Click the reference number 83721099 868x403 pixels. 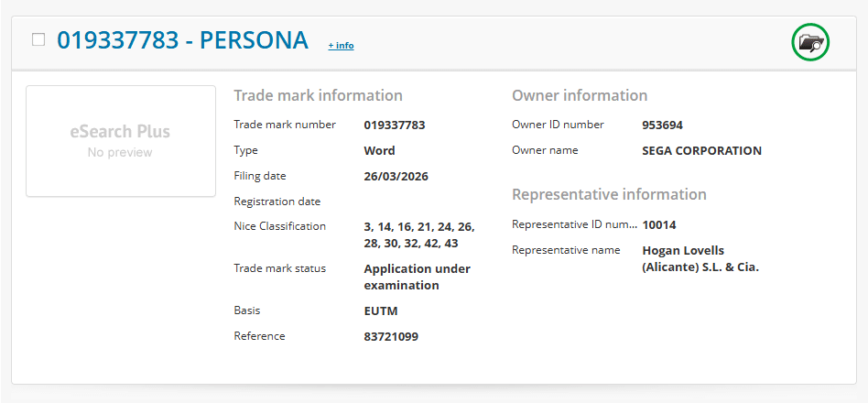pyautogui.click(x=391, y=337)
